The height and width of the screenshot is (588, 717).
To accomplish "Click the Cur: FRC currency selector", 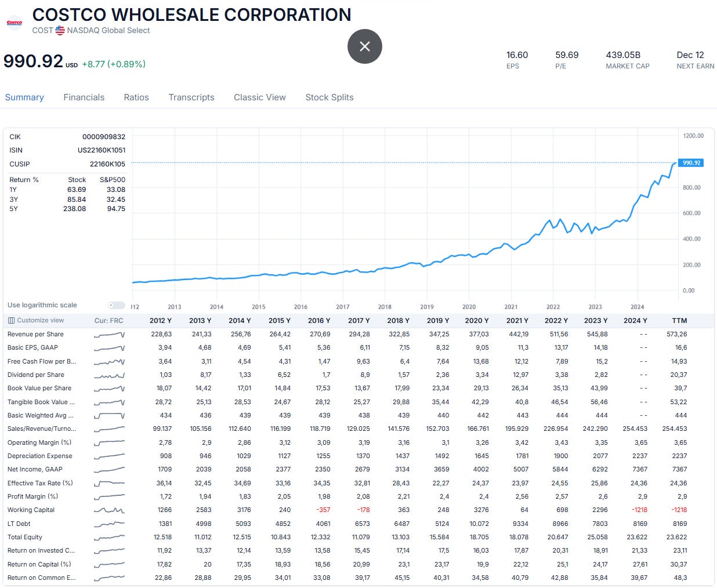I will [x=109, y=321].
